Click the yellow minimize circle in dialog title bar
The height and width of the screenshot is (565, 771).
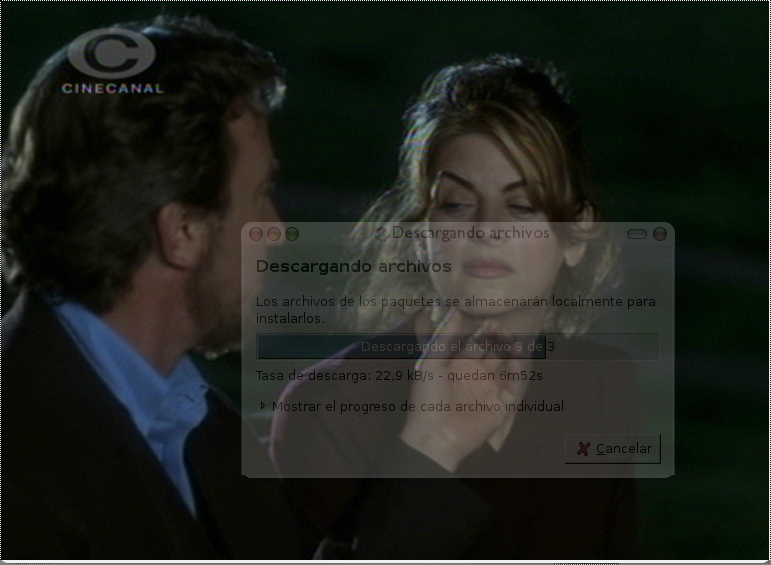(x=274, y=234)
